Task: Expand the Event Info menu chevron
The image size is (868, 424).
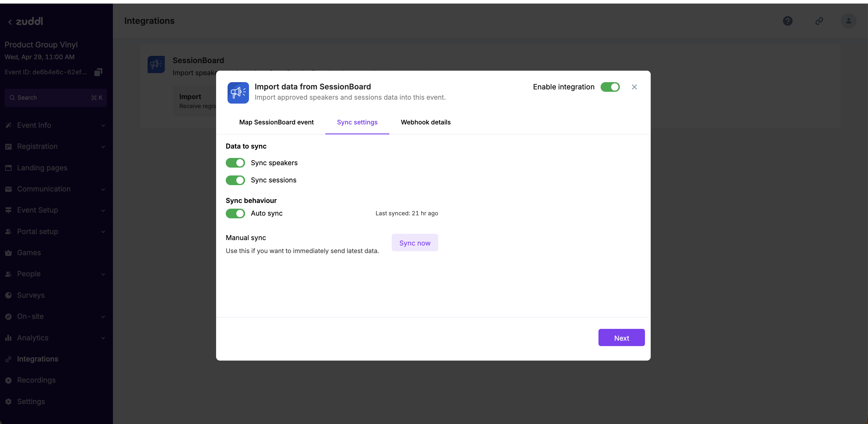Action: coord(103,126)
